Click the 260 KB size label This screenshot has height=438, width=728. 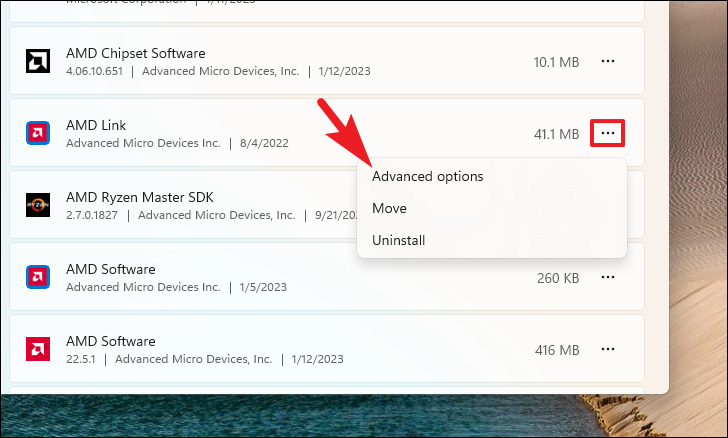(x=558, y=278)
